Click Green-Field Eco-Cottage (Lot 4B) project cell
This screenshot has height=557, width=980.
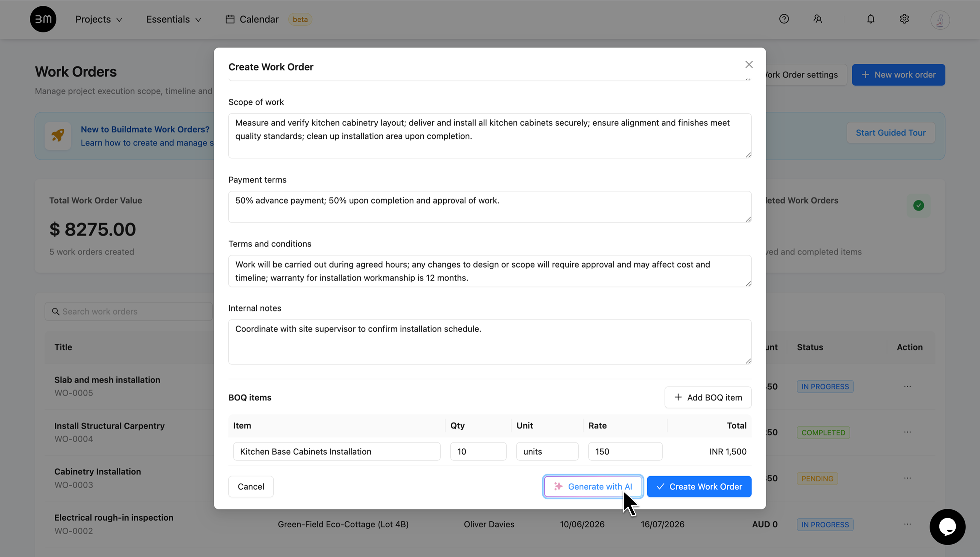343,524
